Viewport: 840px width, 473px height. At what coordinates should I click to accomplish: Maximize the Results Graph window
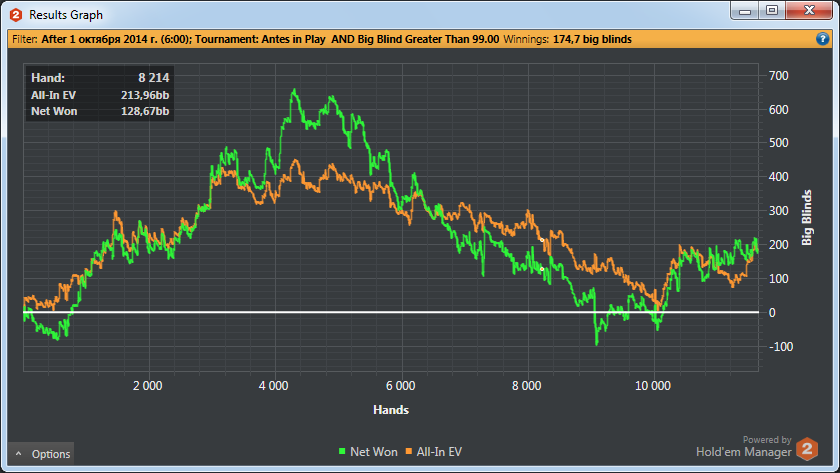click(x=771, y=11)
